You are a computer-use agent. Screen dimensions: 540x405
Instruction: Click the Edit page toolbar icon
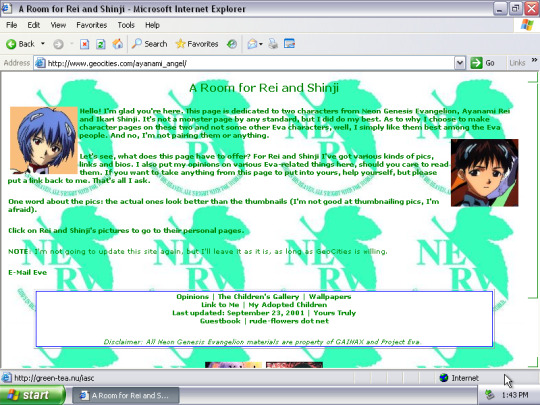point(289,43)
